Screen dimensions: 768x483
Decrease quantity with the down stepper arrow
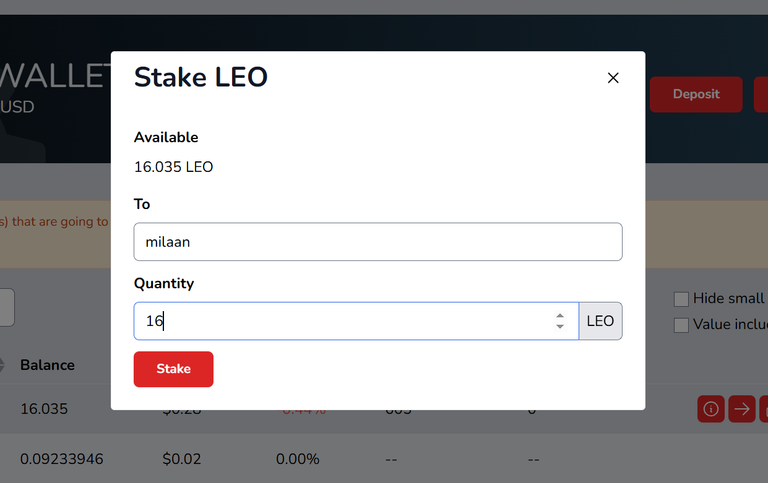tap(560, 327)
